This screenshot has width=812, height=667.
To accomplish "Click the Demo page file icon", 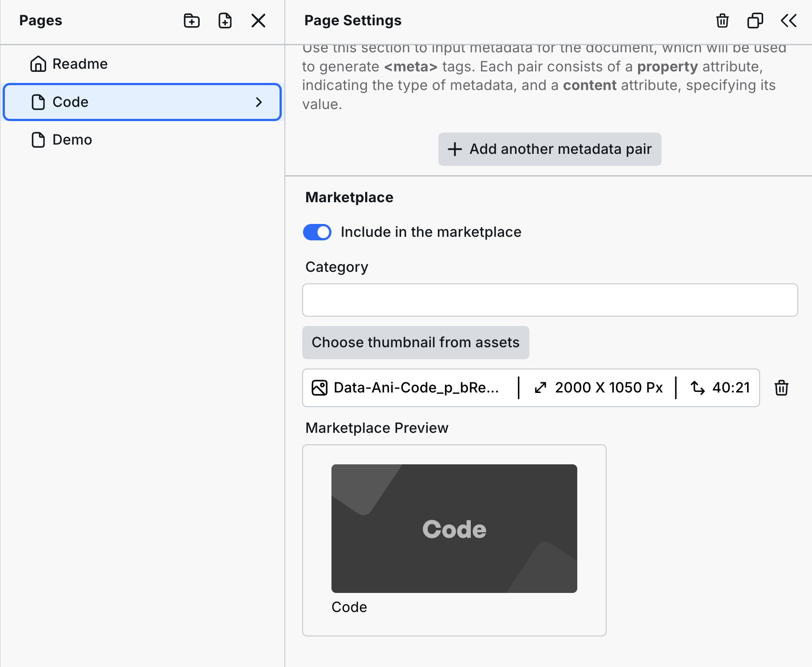I will point(38,140).
